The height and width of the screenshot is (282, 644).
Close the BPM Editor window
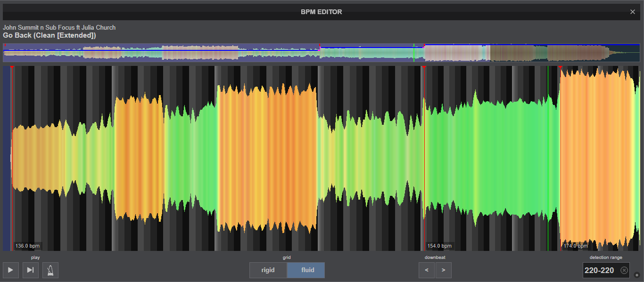point(633,12)
